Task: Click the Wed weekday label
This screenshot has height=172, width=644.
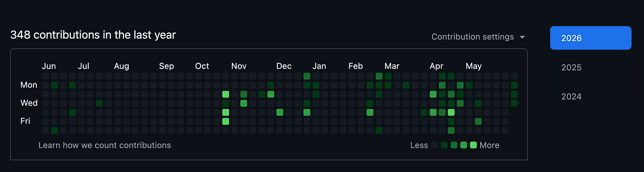Action: pos(29,103)
